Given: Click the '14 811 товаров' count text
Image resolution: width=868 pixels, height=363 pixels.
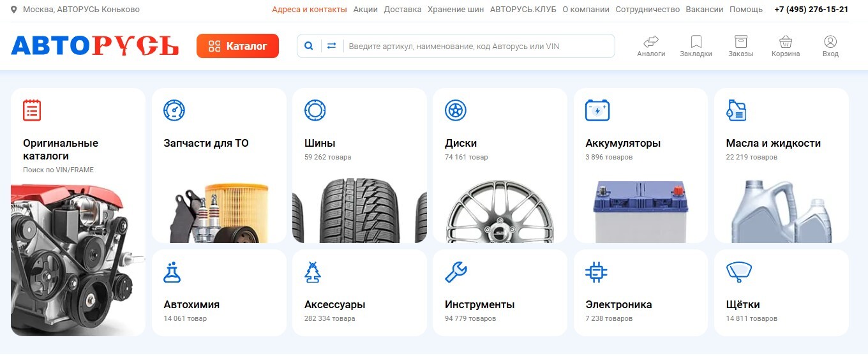Looking at the screenshot, I should coord(752,318).
